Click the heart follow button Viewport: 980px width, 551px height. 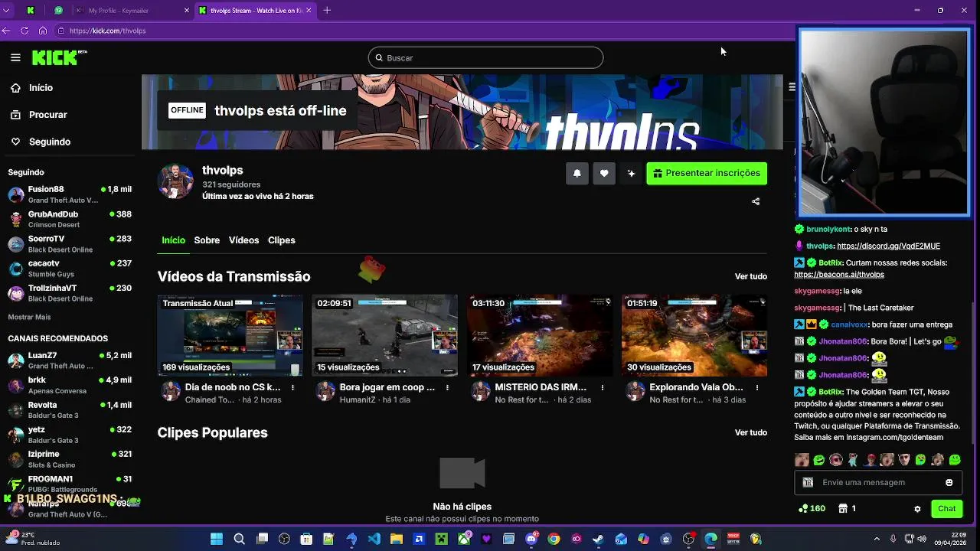point(604,174)
